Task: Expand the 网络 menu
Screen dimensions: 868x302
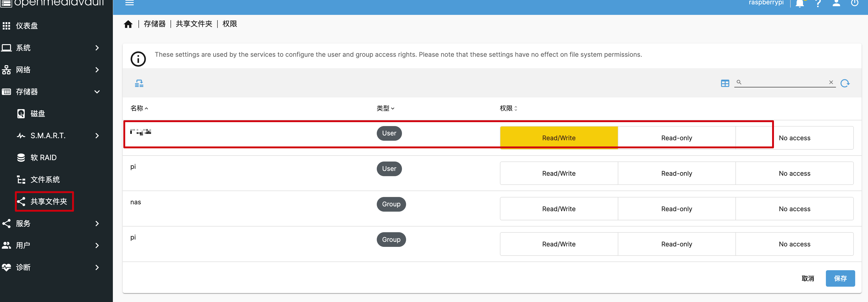Action: pyautogui.click(x=56, y=70)
